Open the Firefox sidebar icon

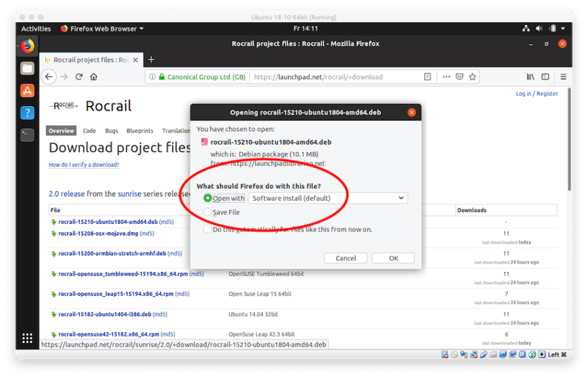(545, 77)
